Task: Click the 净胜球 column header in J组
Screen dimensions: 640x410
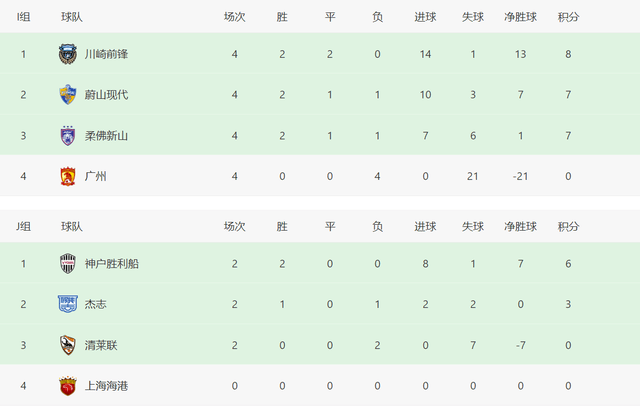Action: pos(520,226)
